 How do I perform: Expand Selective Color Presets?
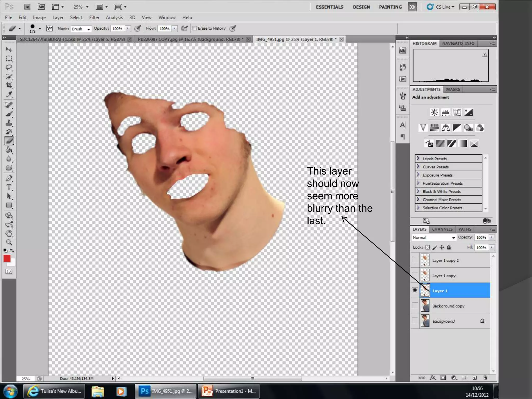point(418,208)
